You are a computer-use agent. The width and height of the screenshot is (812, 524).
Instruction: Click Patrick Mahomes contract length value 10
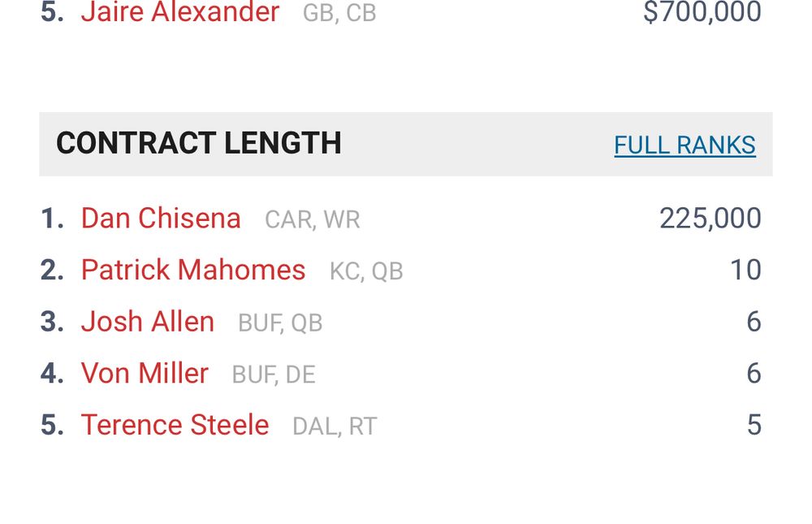[x=745, y=270]
